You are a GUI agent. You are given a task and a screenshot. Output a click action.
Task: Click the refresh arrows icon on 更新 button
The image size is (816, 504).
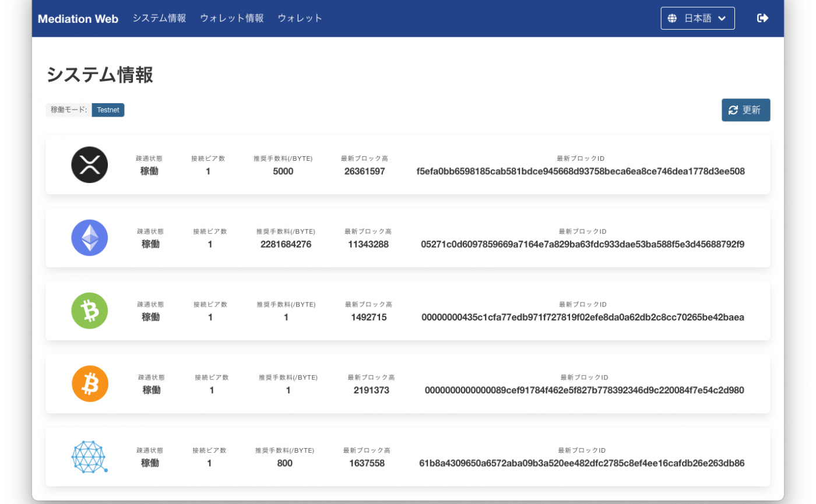pos(733,110)
